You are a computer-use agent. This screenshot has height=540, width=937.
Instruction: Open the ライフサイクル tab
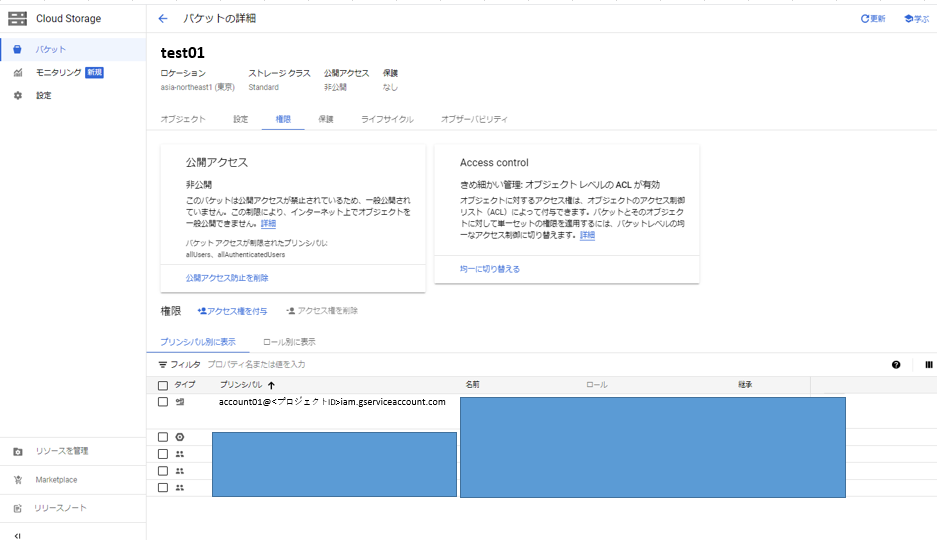(x=387, y=119)
